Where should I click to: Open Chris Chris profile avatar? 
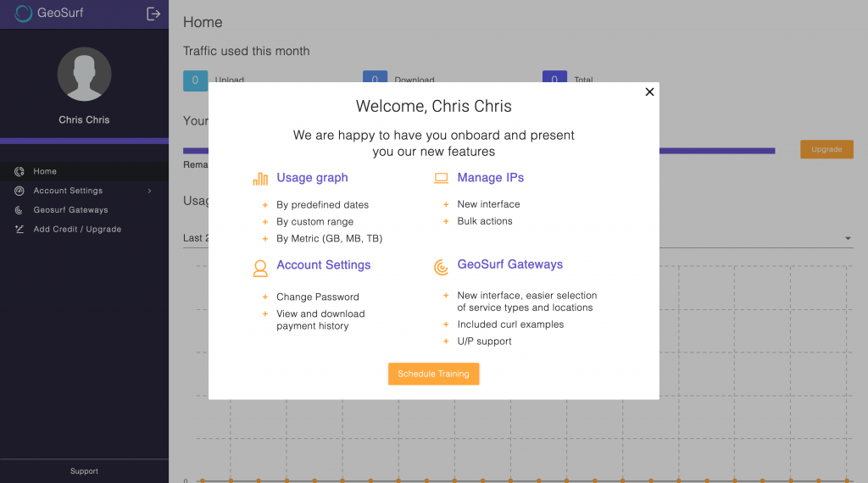(84, 74)
